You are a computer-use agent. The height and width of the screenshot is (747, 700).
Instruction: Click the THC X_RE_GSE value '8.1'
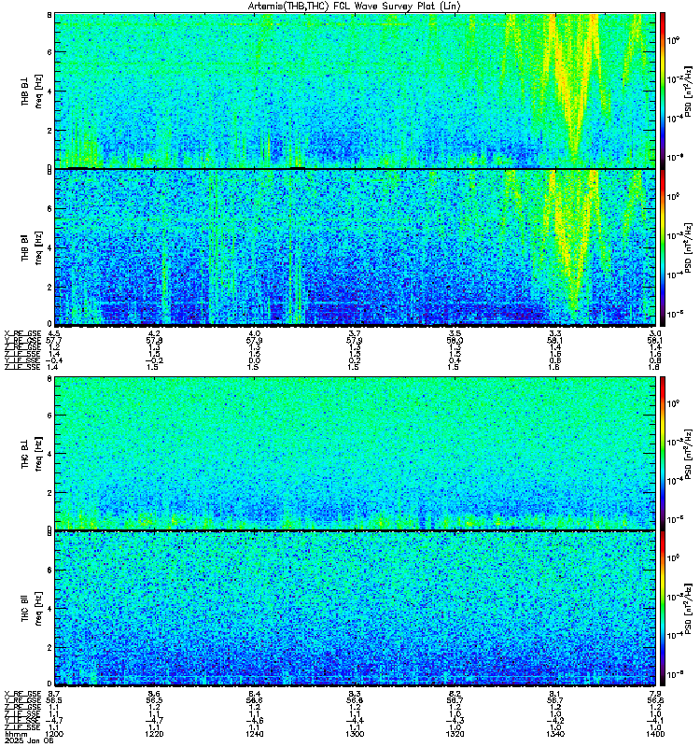(x=554, y=694)
